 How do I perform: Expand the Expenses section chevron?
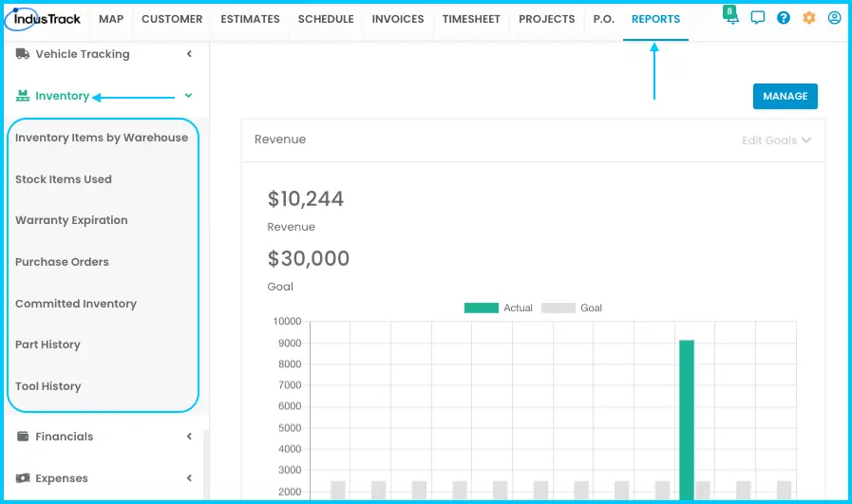pyautogui.click(x=189, y=478)
